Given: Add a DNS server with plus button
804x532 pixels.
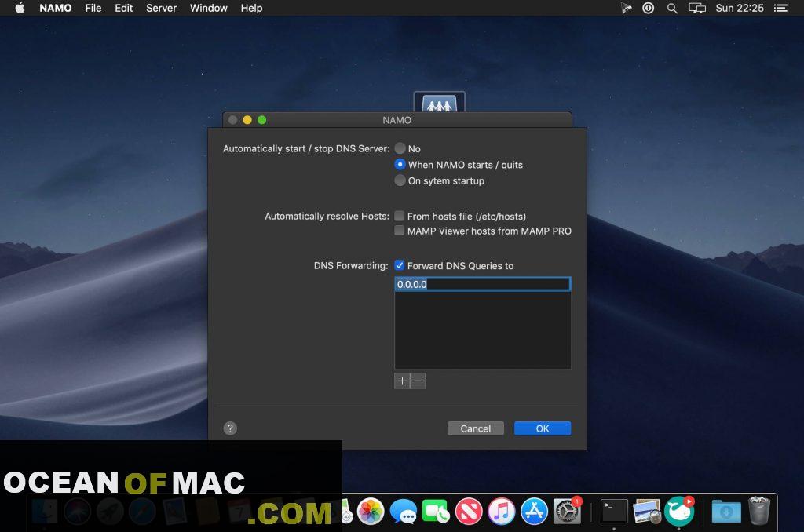Looking at the screenshot, I should coord(402,381).
